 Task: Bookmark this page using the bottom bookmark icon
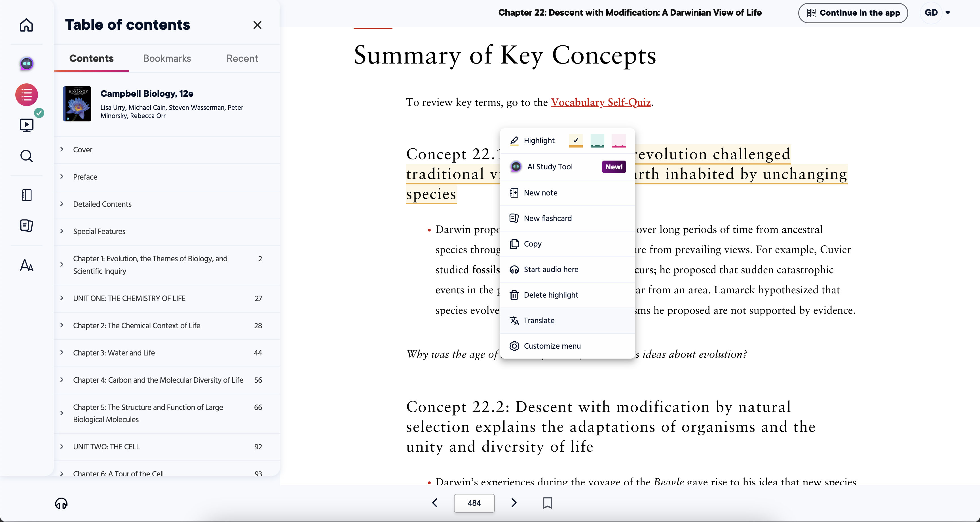547,503
